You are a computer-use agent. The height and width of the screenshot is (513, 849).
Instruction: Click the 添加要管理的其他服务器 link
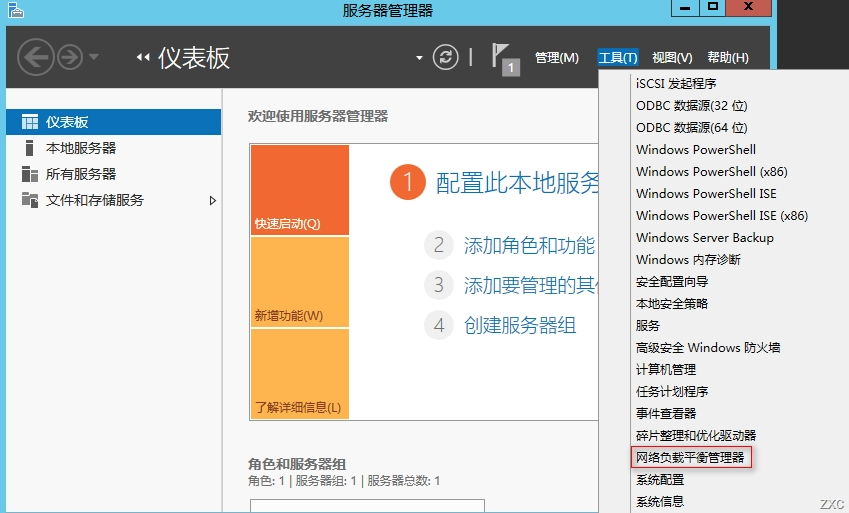click(x=531, y=285)
